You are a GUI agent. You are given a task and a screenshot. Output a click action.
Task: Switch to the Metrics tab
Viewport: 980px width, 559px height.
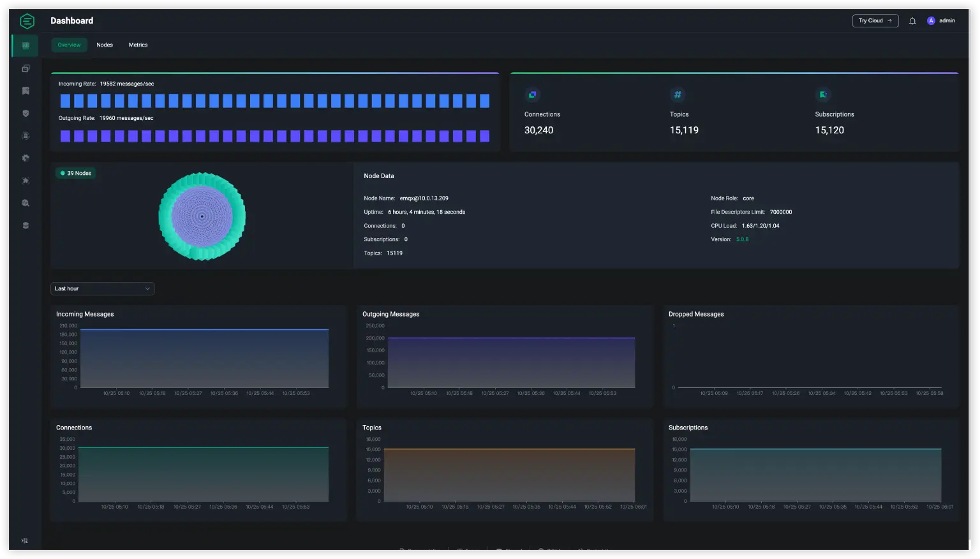(138, 45)
